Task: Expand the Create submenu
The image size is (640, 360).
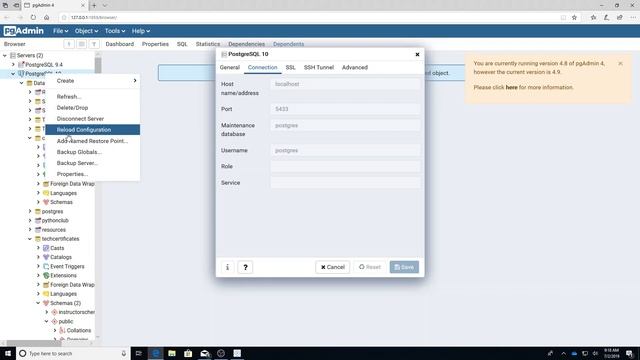Action: click(x=93, y=81)
